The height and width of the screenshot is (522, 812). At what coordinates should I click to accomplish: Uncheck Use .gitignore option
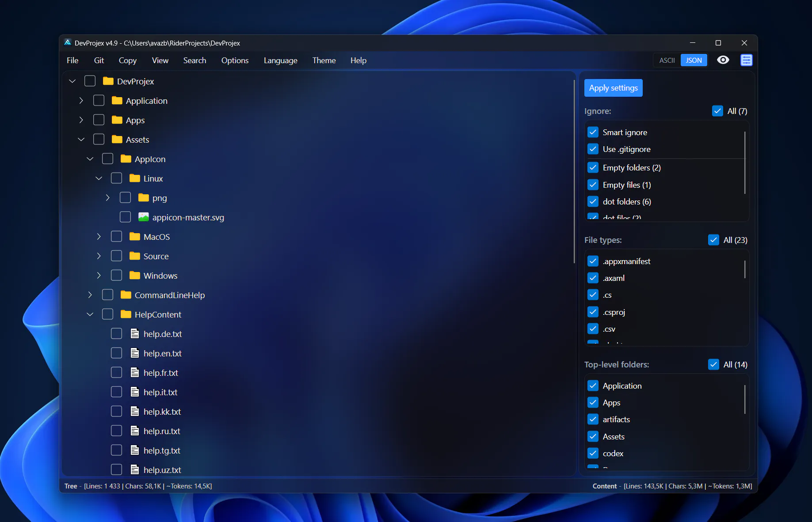click(x=593, y=149)
